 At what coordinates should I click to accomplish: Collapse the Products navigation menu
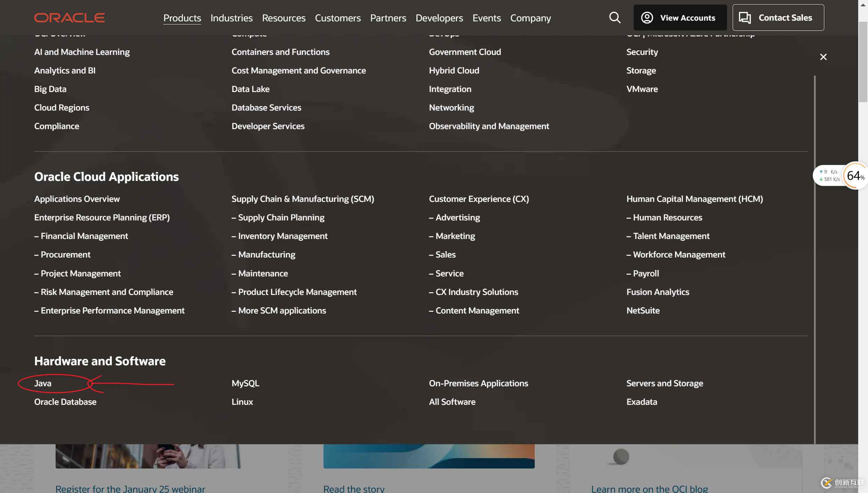[182, 18]
